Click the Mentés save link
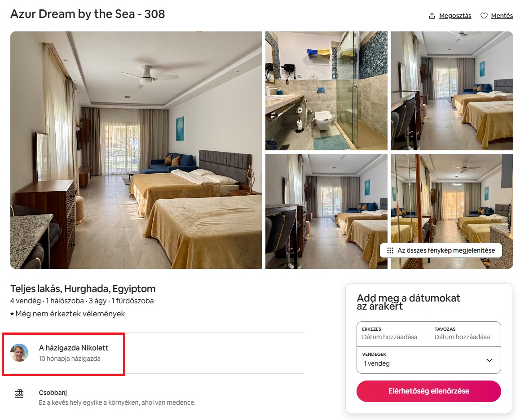520x420 pixels. pos(502,16)
